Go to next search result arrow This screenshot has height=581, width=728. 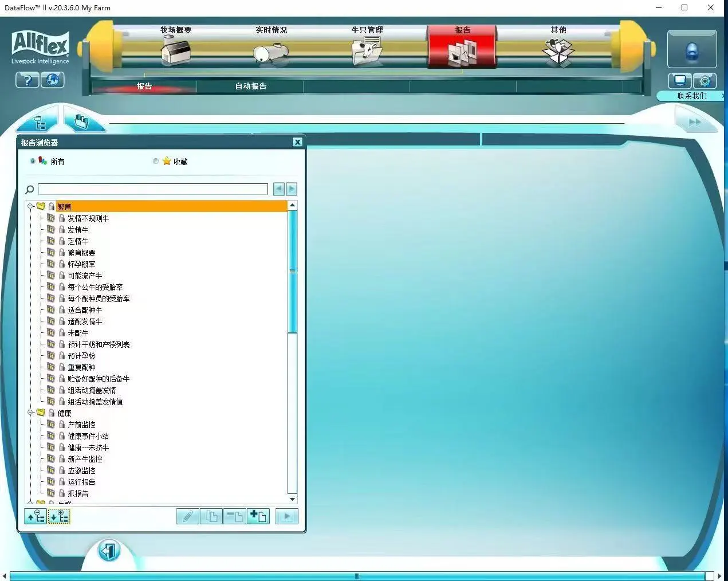point(292,189)
